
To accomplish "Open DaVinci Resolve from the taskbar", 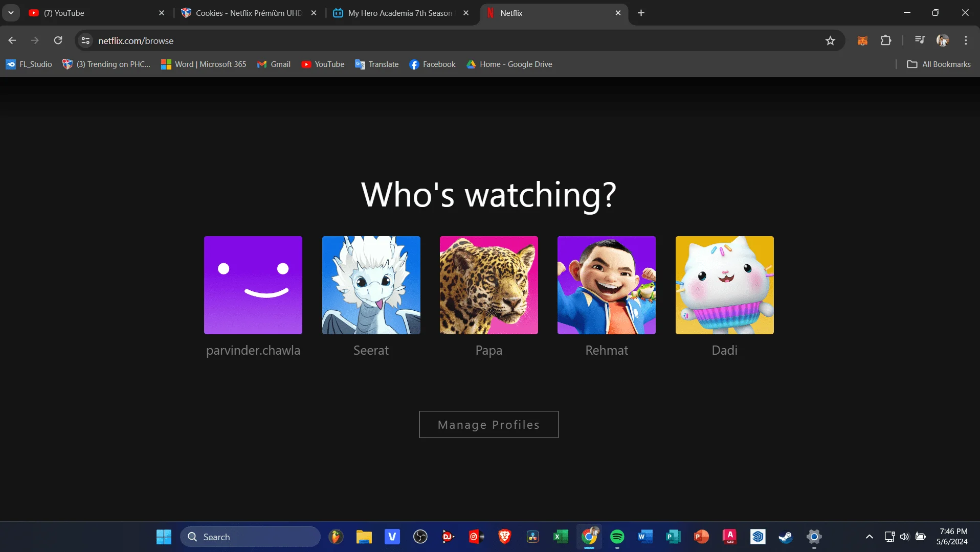I will pos(533,537).
